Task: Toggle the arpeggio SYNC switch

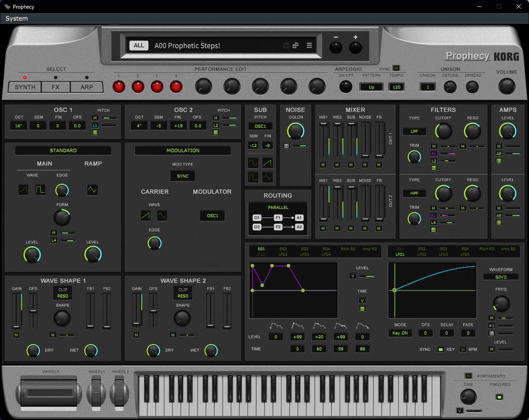Action: point(396,68)
